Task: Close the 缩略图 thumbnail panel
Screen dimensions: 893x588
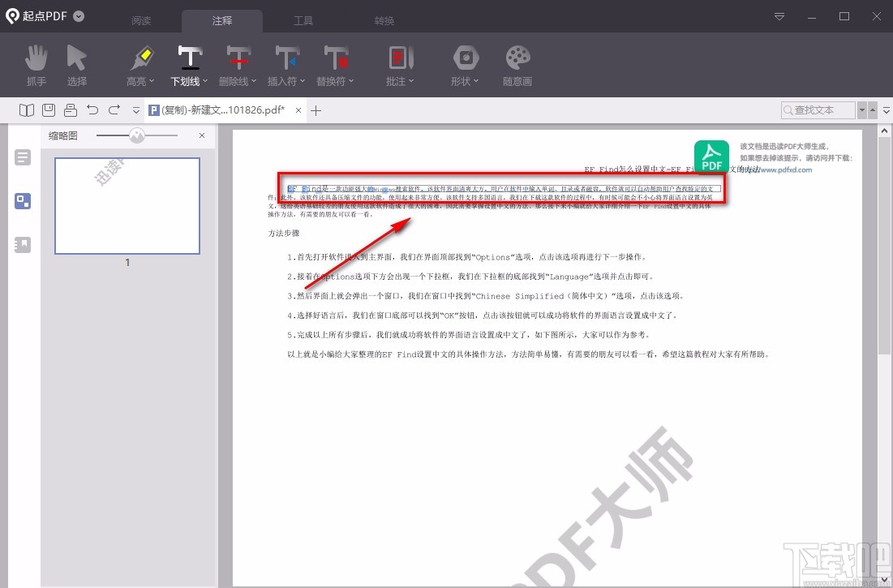Action: tap(202, 135)
